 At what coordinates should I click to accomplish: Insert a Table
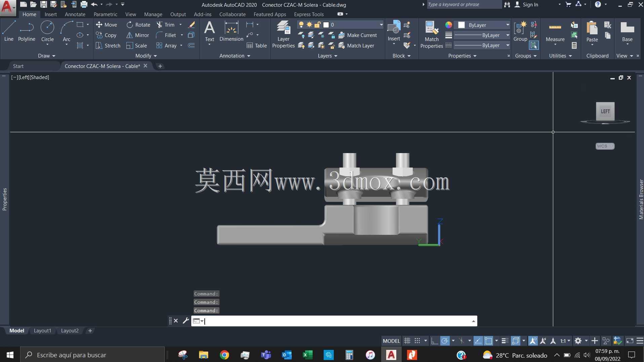pyautogui.click(x=257, y=45)
